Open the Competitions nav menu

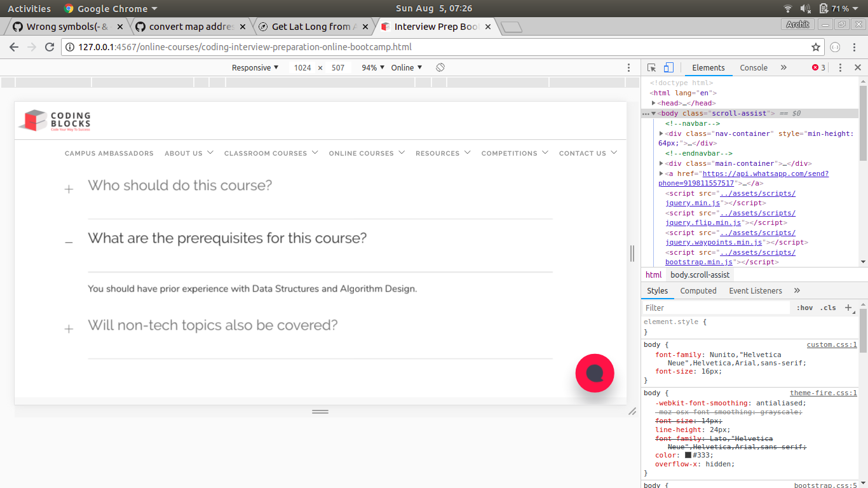(515, 153)
